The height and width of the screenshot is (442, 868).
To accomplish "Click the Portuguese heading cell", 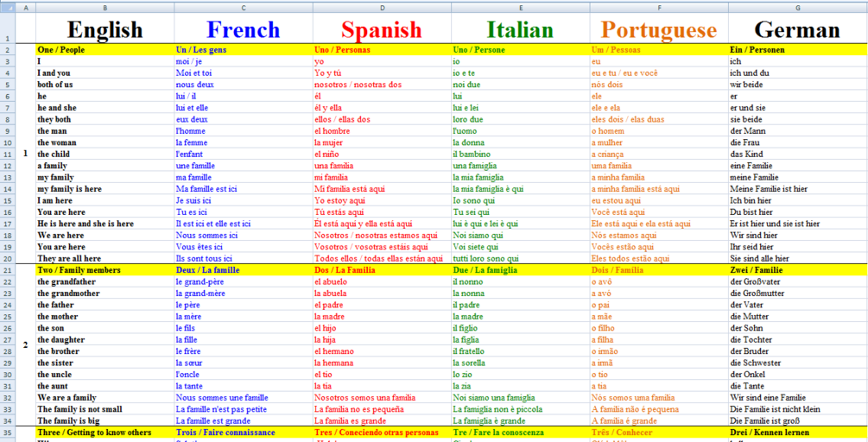I will (659, 28).
